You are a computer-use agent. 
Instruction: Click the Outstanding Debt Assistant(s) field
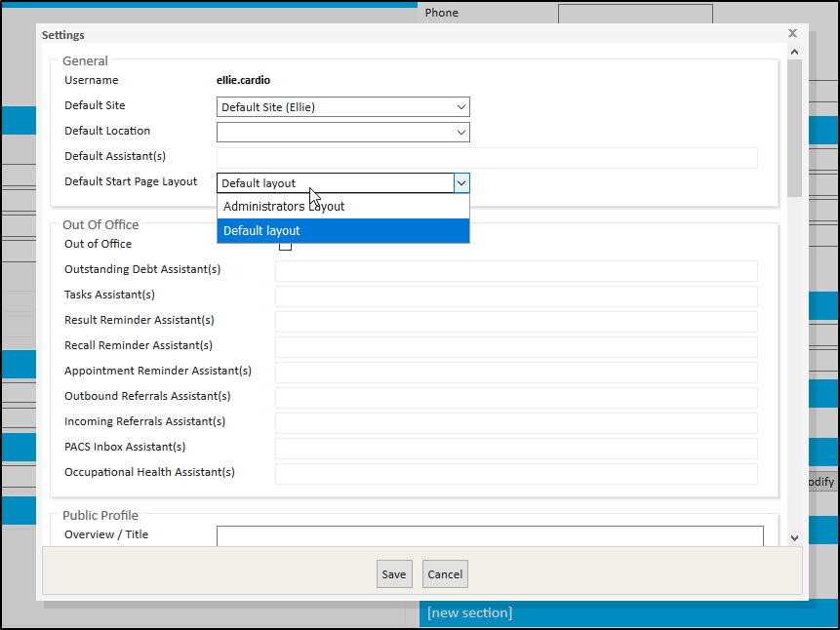pyautogui.click(x=516, y=271)
